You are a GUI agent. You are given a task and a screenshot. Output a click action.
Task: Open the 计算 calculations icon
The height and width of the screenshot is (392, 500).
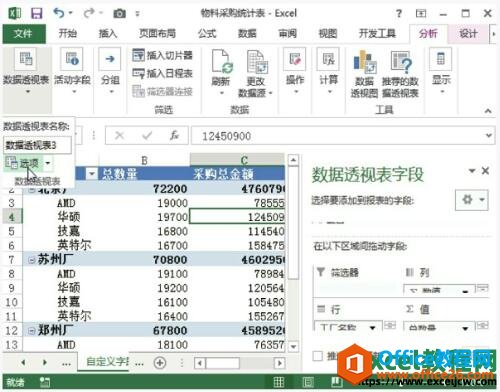click(x=328, y=60)
